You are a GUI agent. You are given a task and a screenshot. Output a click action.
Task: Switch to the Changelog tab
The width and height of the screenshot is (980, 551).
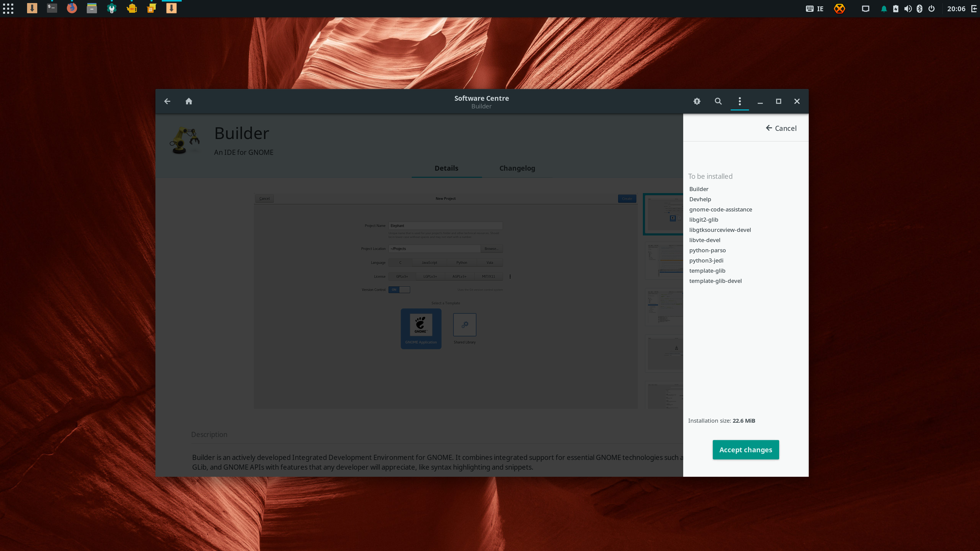coord(517,168)
